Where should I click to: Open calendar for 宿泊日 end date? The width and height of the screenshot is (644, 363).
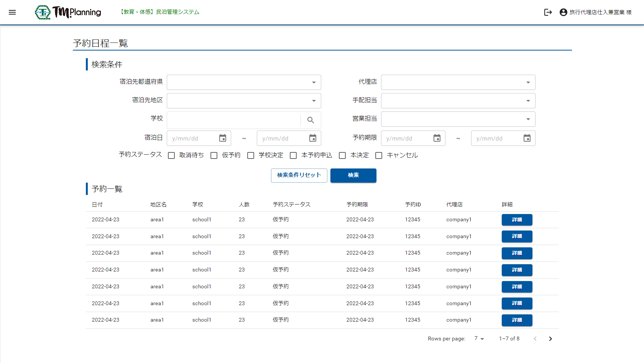tap(313, 138)
